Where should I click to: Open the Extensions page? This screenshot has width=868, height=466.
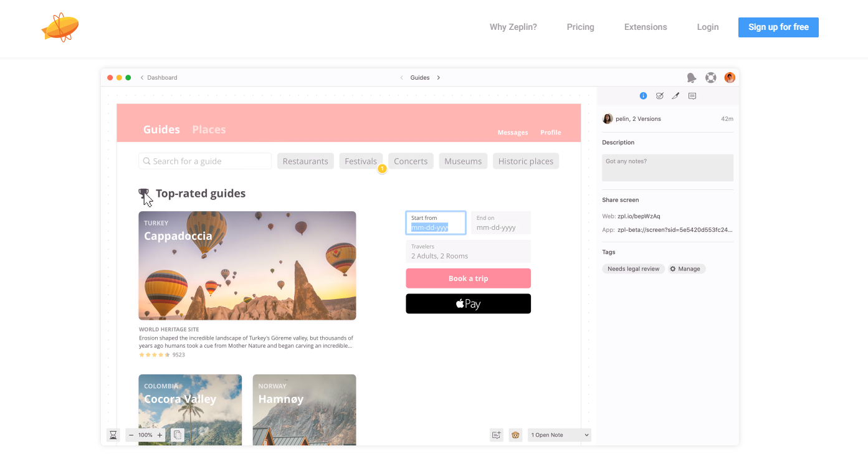pyautogui.click(x=646, y=27)
